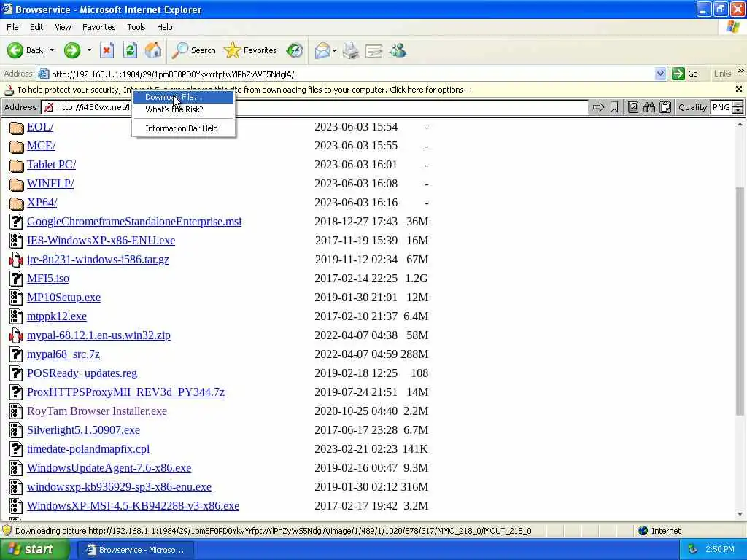Open the Browservice bookmarks page icon
Screen dimensions: 747x560
tap(632, 108)
